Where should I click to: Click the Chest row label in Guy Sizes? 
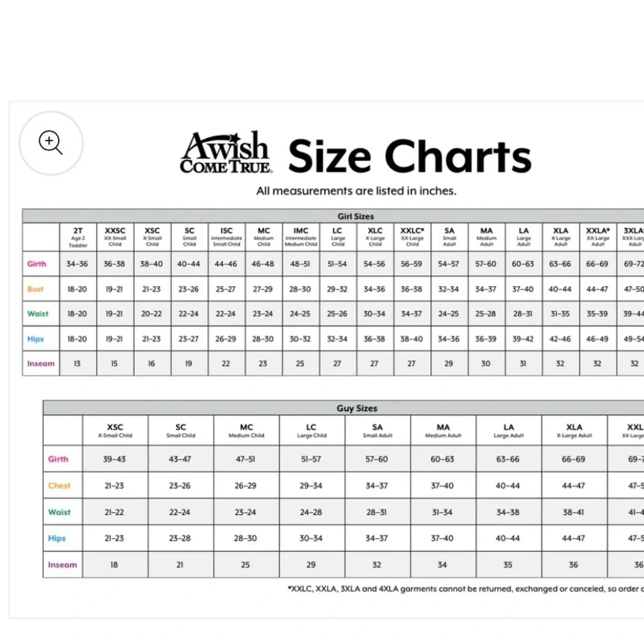59,486
